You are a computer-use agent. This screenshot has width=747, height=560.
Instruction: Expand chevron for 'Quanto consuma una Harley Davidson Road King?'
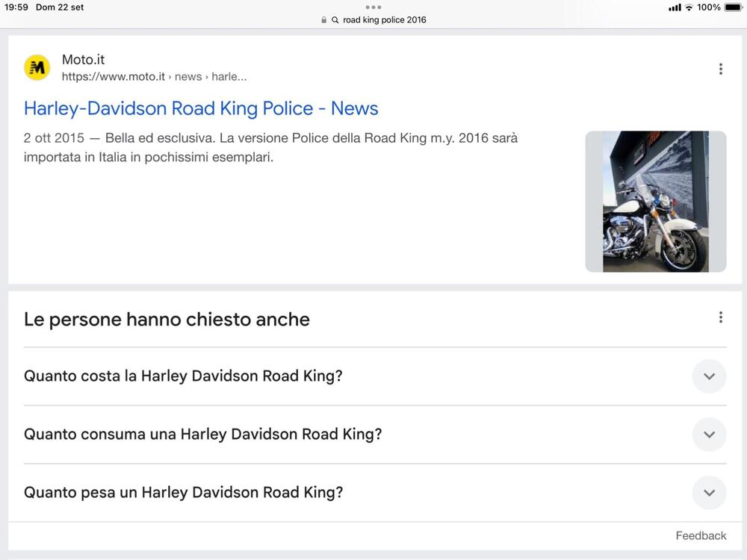[709, 435]
